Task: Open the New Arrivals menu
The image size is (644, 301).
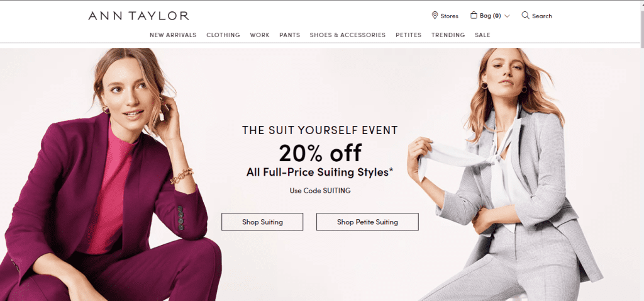Action: pyautogui.click(x=173, y=35)
